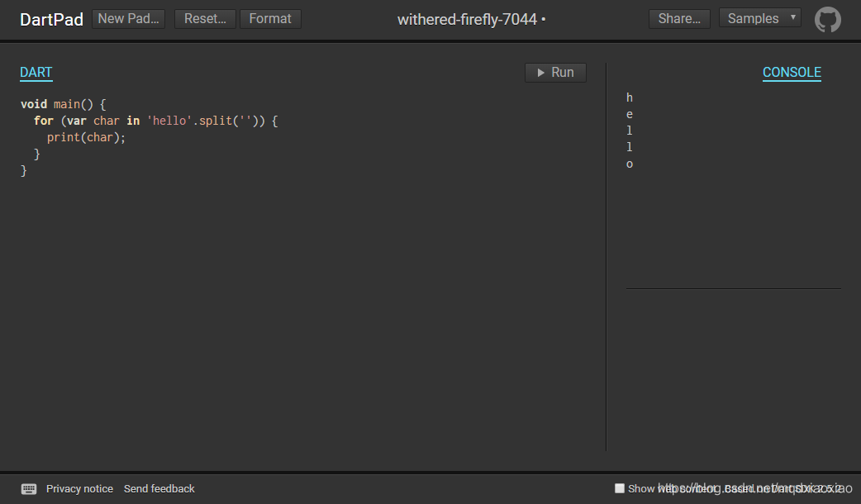Click console output letter 'o'
The height and width of the screenshot is (504, 861).
tap(630, 164)
